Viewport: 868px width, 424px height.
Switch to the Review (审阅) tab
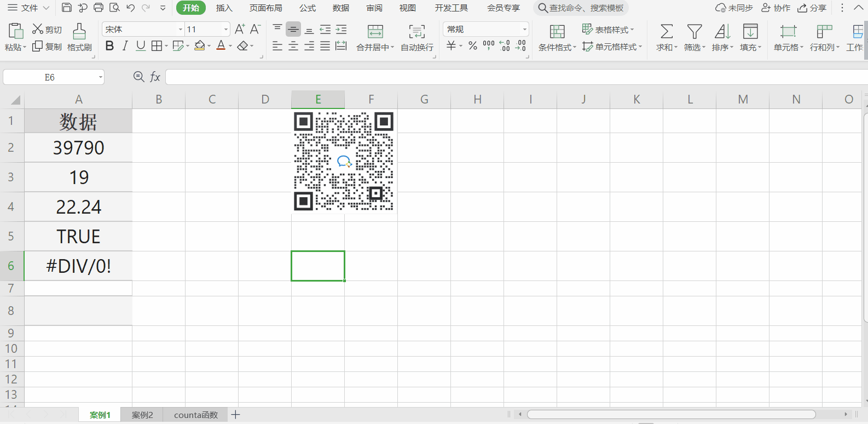pos(374,8)
